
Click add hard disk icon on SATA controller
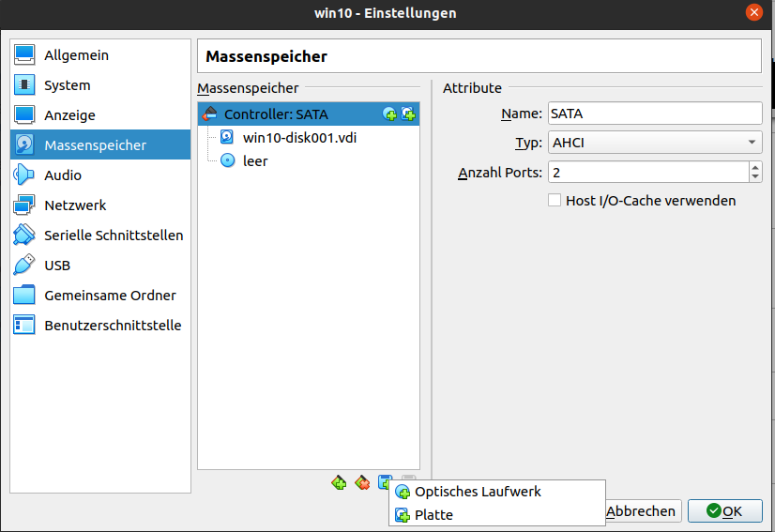(x=408, y=114)
